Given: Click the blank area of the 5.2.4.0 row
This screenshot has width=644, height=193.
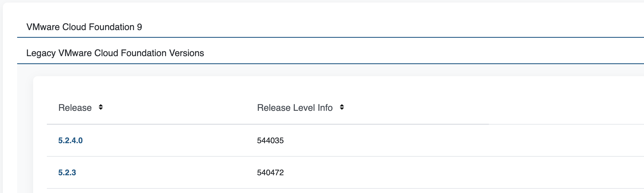Looking at the screenshot, I should tap(457, 140).
